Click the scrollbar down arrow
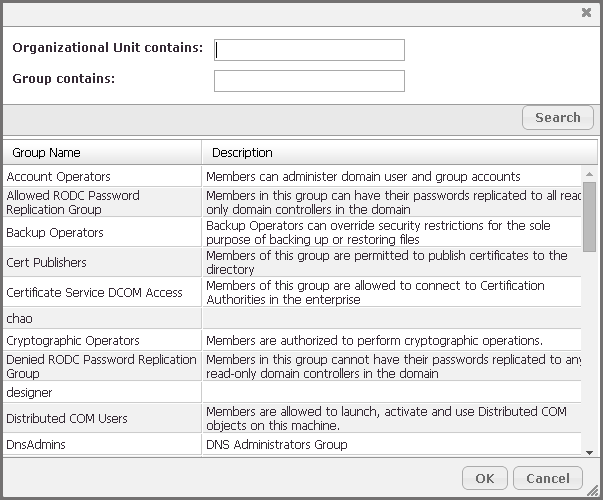The height and width of the screenshot is (500, 603). pyautogui.click(x=589, y=453)
